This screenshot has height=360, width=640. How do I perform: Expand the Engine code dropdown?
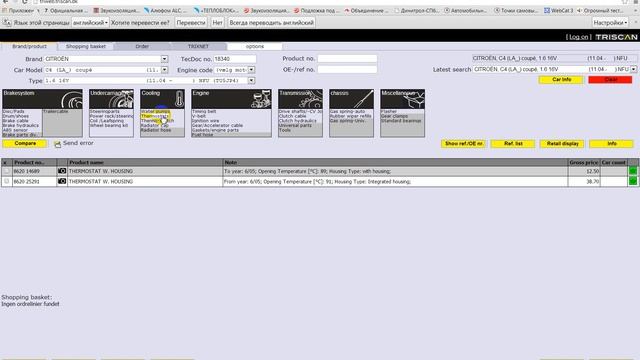point(251,70)
